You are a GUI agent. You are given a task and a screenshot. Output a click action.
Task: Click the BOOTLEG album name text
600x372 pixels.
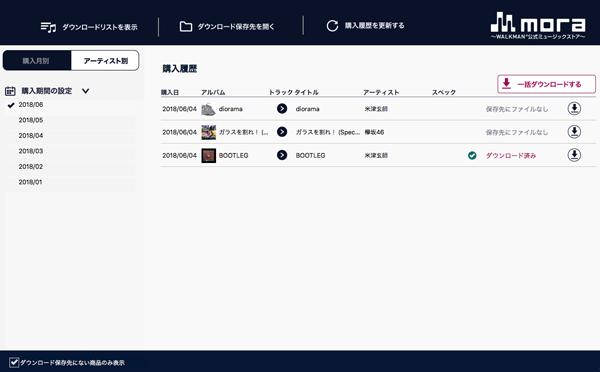[233, 155]
